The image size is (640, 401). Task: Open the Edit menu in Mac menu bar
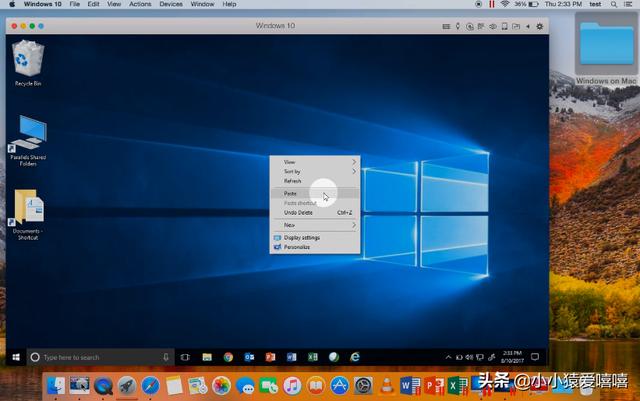pyautogui.click(x=93, y=4)
